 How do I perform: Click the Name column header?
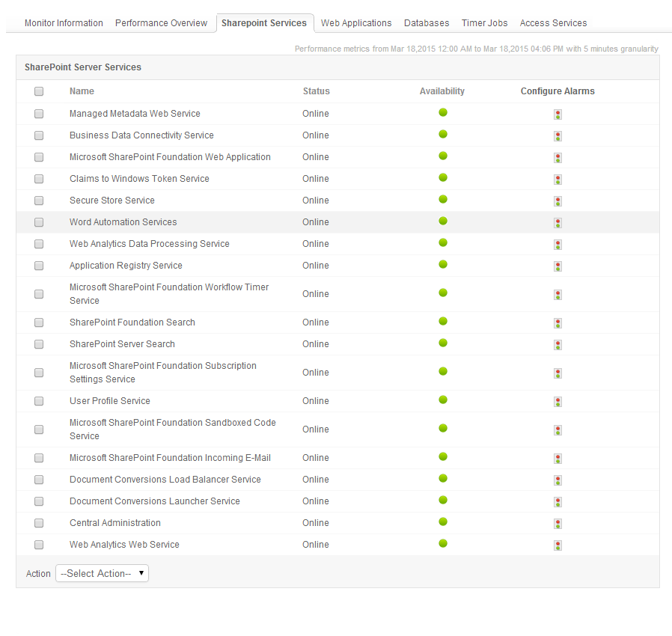82,91
